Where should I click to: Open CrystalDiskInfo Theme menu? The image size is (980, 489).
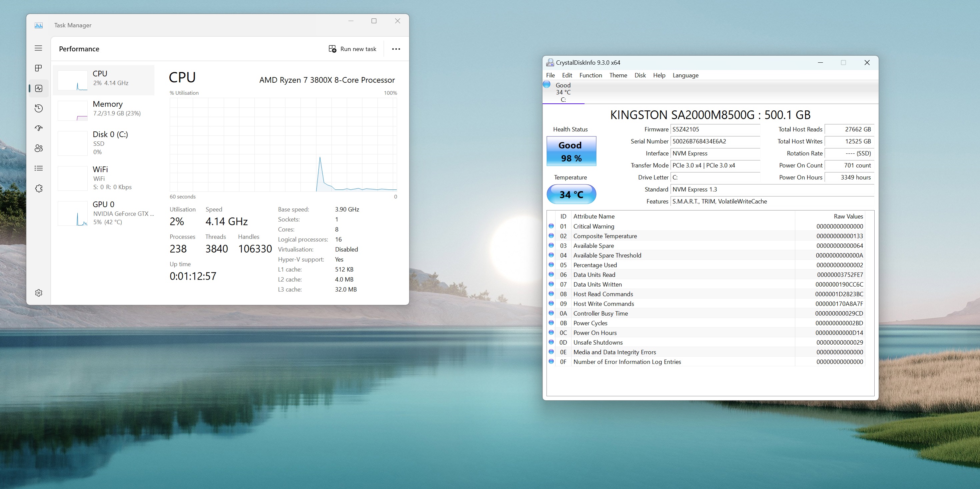pyautogui.click(x=618, y=75)
